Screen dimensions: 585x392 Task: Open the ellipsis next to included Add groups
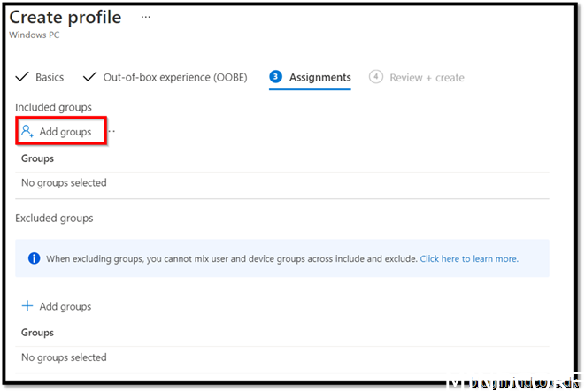click(112, 132)
